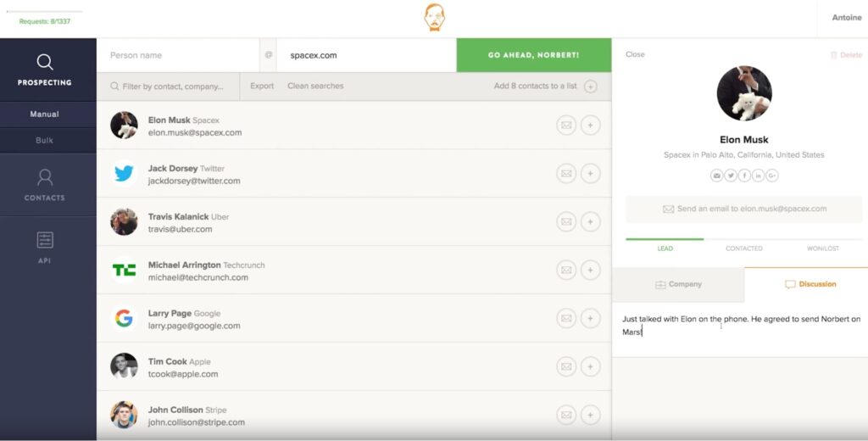Click Clean searches link
The image size is (868, 441).
click(315, 87)
